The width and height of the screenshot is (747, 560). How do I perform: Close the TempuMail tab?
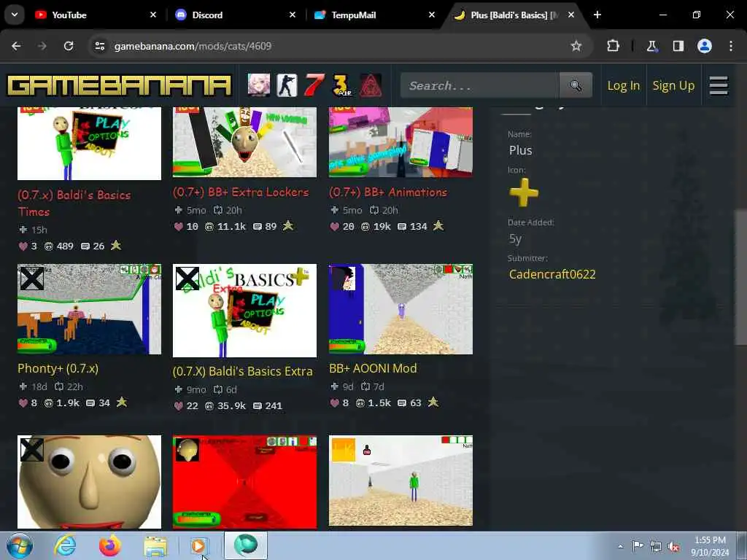tap(432, 15)
